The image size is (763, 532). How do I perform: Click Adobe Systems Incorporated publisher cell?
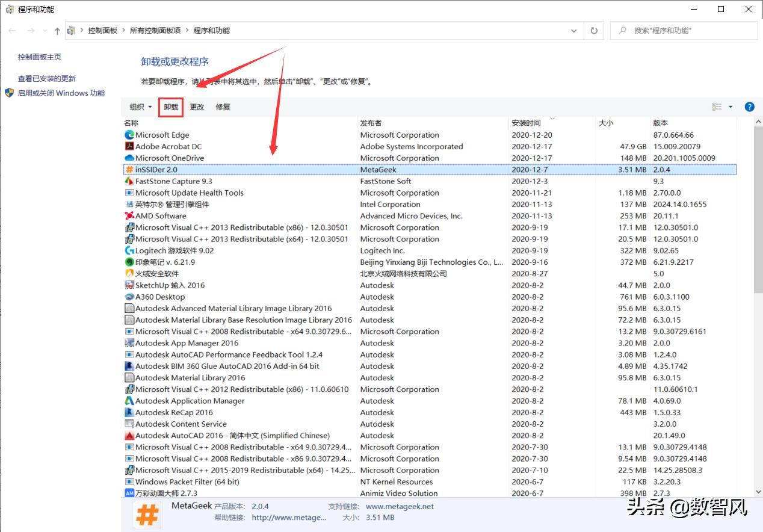click(x=412, y=146)
